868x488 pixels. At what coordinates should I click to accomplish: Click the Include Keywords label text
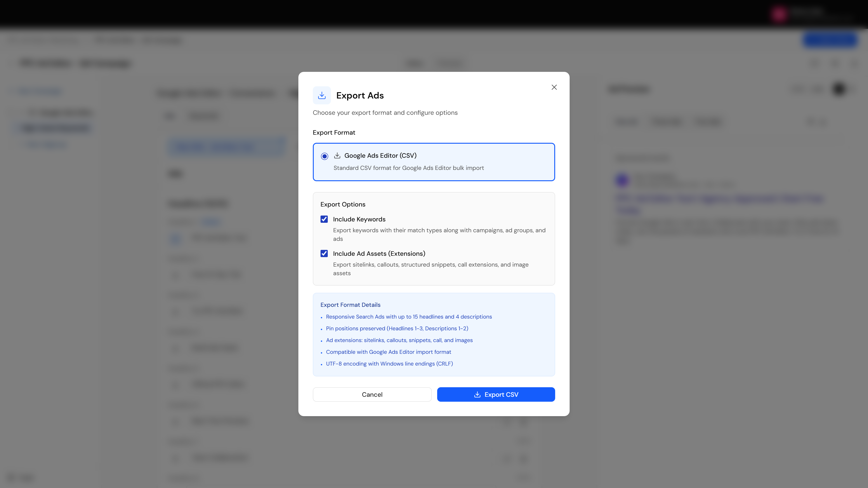click(359, 219)
